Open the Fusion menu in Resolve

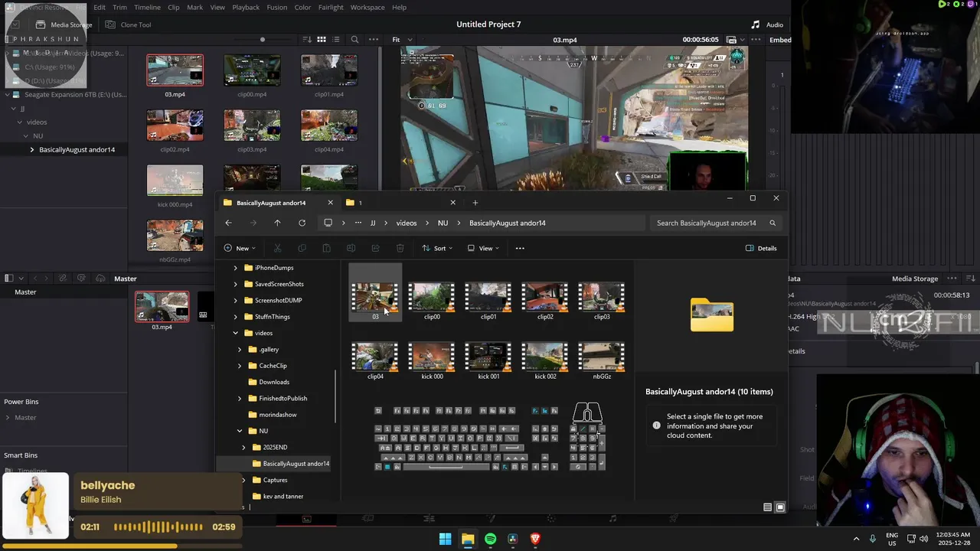tap(276, 7)
